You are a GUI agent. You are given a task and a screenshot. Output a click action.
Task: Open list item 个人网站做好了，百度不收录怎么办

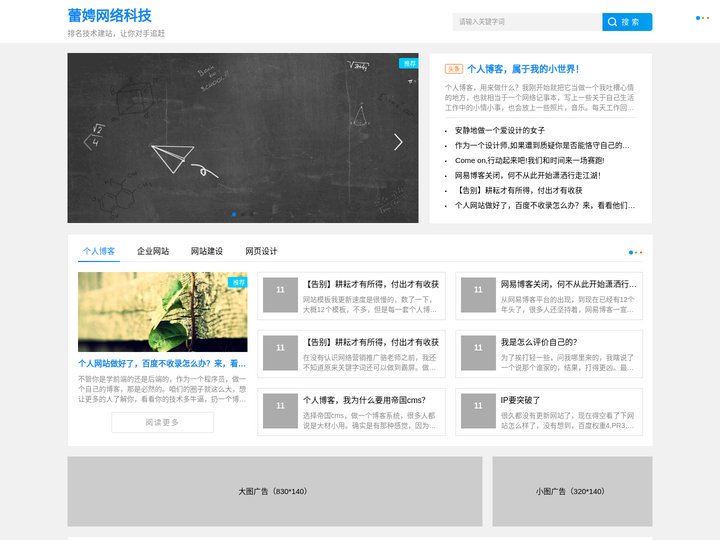545,205
